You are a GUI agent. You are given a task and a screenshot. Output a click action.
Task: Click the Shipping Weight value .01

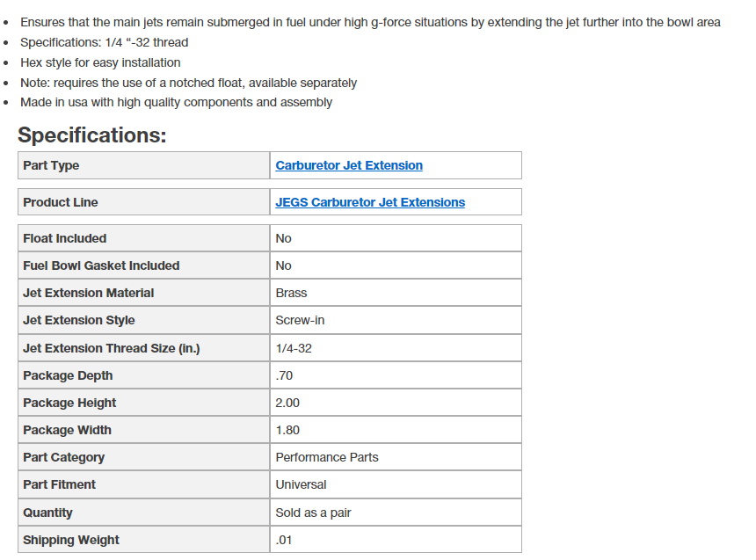(283, 540)
